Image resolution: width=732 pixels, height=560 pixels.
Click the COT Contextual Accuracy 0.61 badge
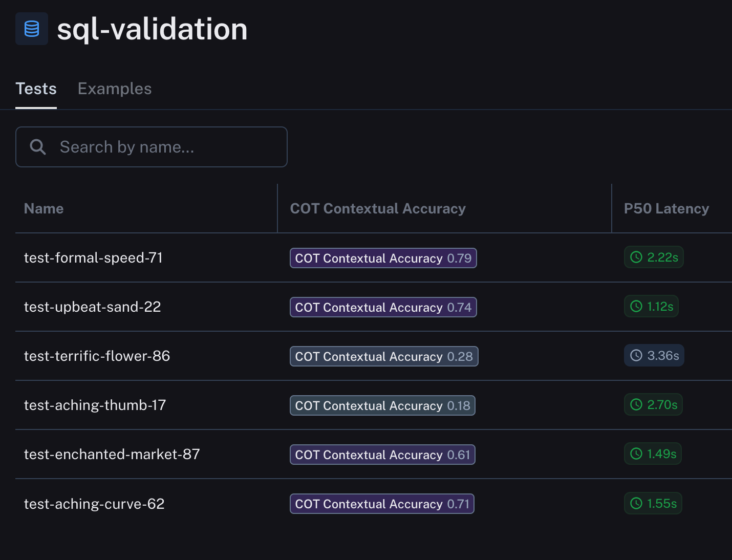tap(382, 455)
